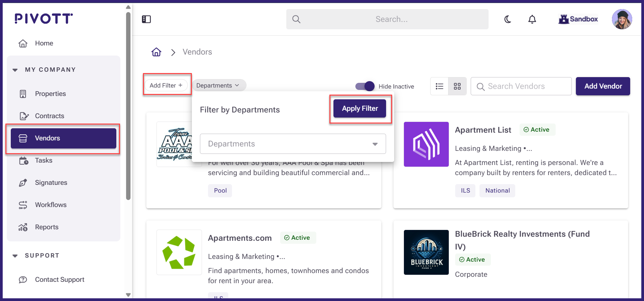The height and width of the screenshot is (301, 644).
Task: Open Contact Support in the sidebar
Action: (x=63, y=279)
